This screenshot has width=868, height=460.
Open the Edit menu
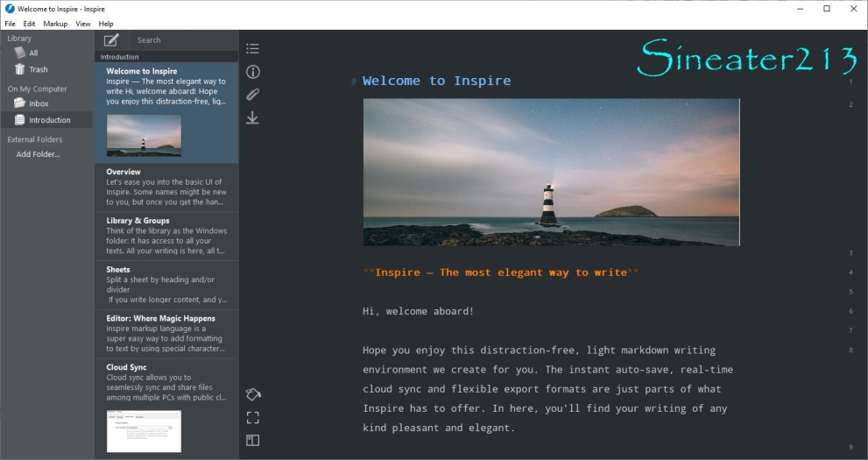[x=29, y=24]
